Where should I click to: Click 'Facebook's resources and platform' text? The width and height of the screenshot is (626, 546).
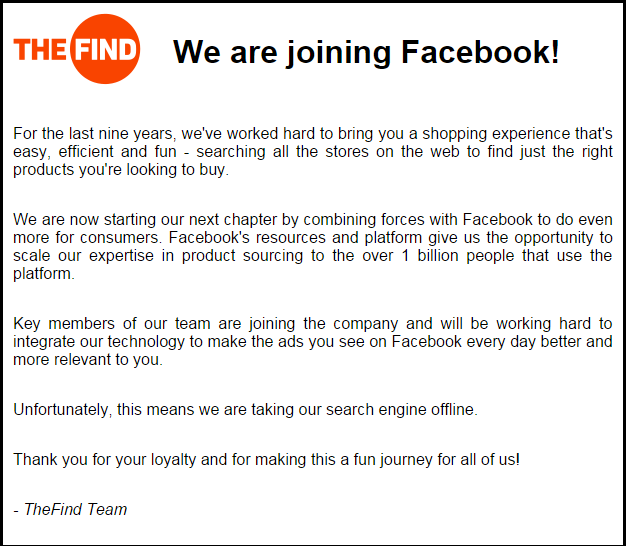tap(295, 237)
